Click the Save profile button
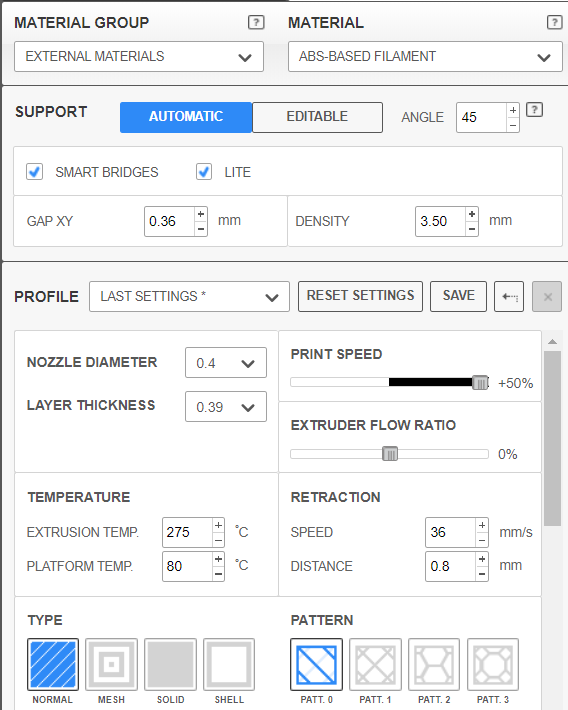This screenshot has height=710, width=568. (458, 297)
